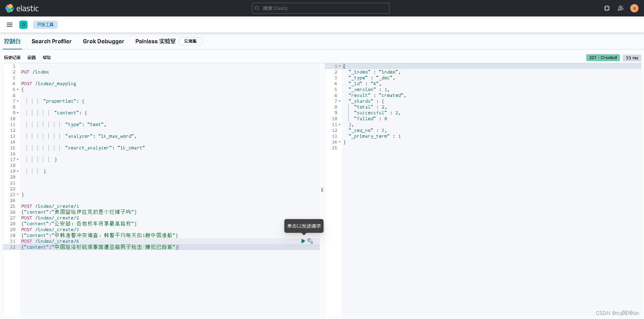The width and height of the screenshot is (644, 319).
Task: Switch to the Search Profiler tab
Action: click(x=52, y=41)
